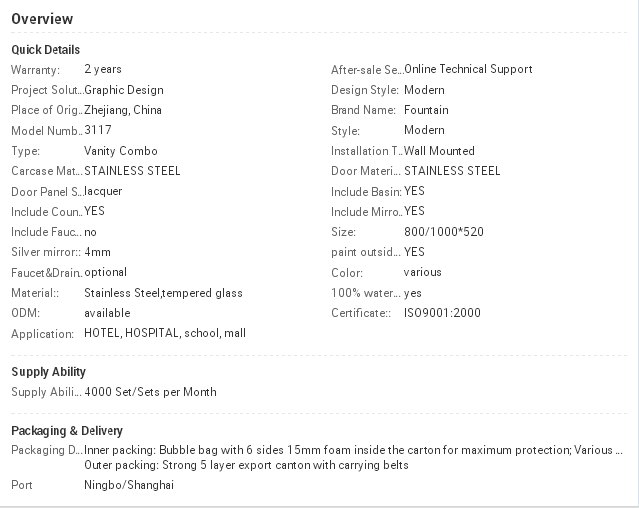Viewport: 639px width, 508px height.
Task: Click model number 3117
Action: pyautogui.click(x=98, y=130)
